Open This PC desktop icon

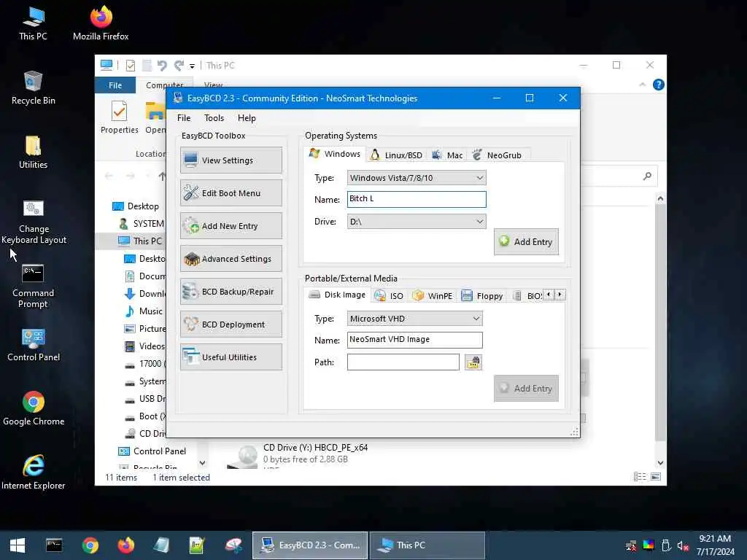(x=33, y=23)
